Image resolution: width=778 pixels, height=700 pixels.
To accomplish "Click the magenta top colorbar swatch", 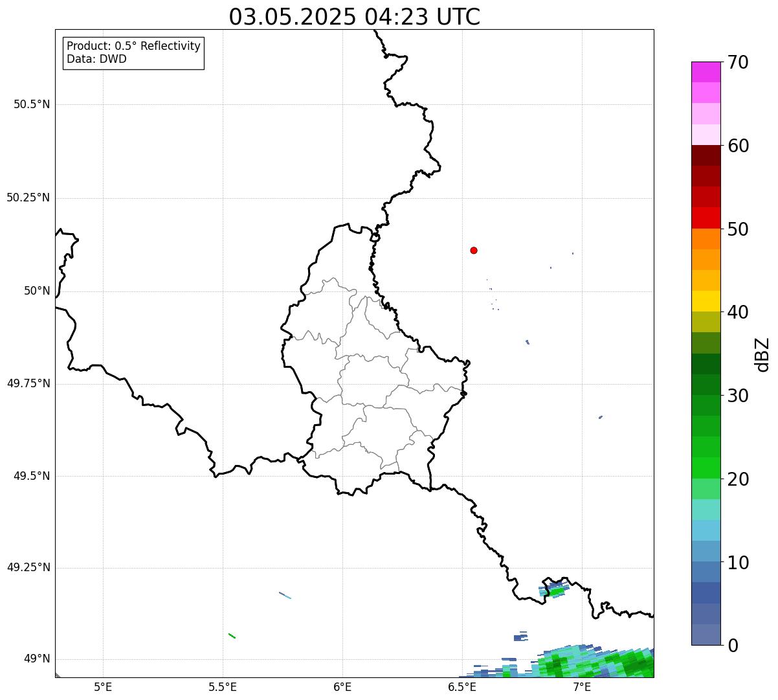I will click(706, 72).
